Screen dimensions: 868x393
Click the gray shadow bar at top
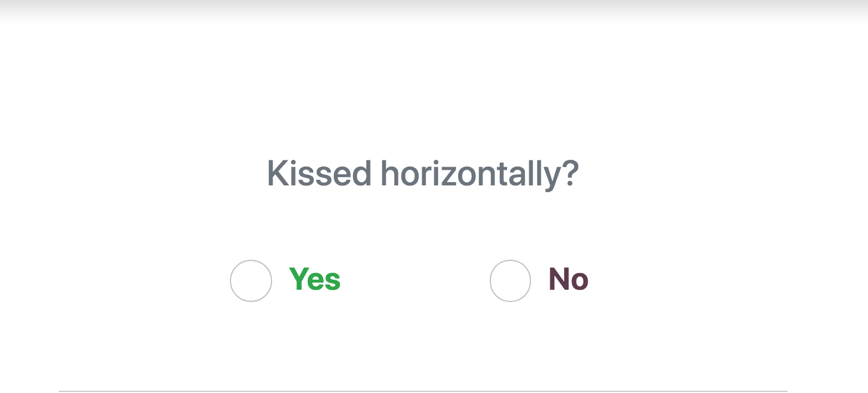coord(434,11)
